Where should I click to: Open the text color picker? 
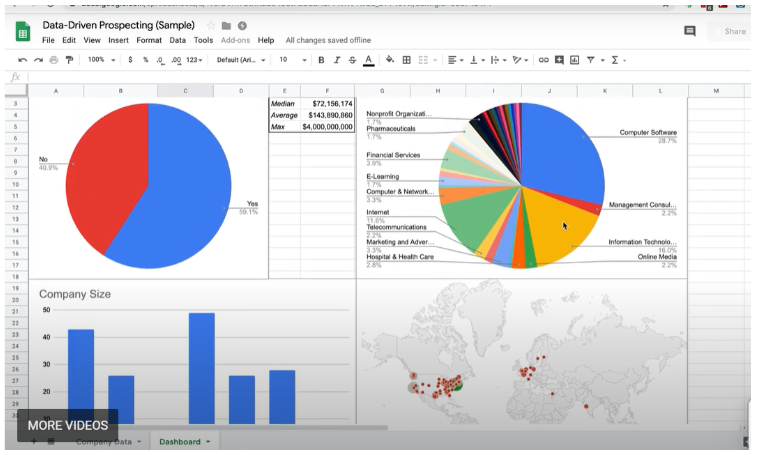point(368,60)
